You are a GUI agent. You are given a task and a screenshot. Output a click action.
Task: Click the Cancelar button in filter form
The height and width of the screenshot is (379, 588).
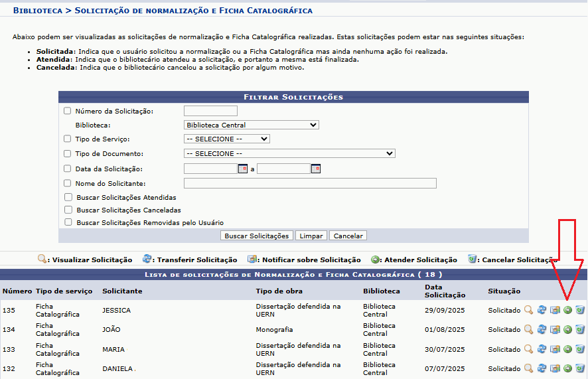[348, 236]
